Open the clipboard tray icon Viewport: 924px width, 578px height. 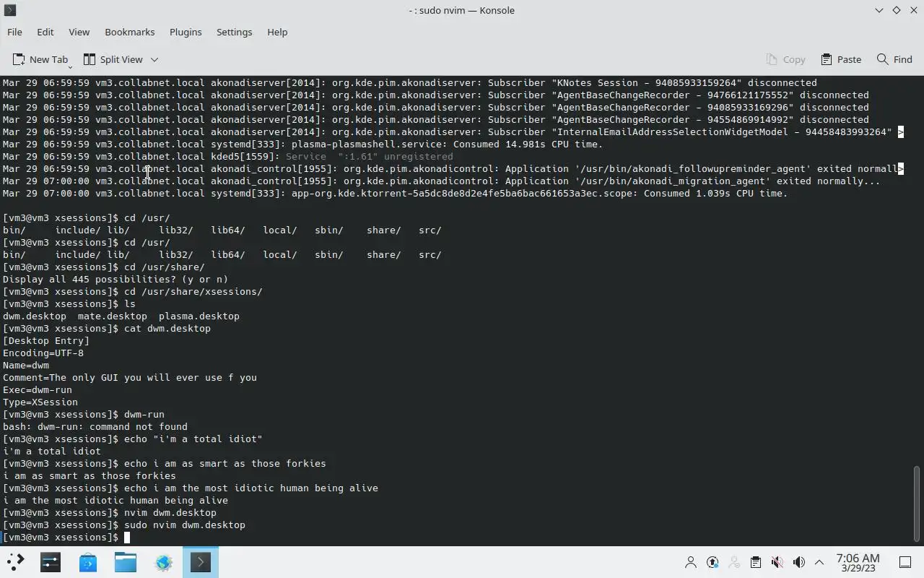coord(756,562)
